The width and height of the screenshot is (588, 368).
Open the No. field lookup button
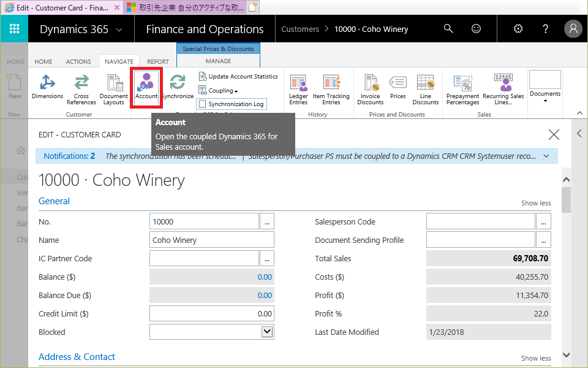click(x=267, y=221)
